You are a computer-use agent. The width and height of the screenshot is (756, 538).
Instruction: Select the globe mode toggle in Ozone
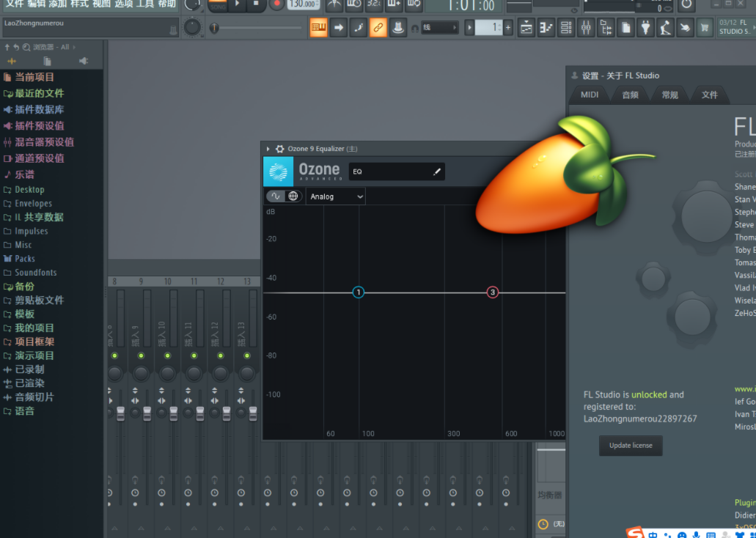click(x=293, y=196)
